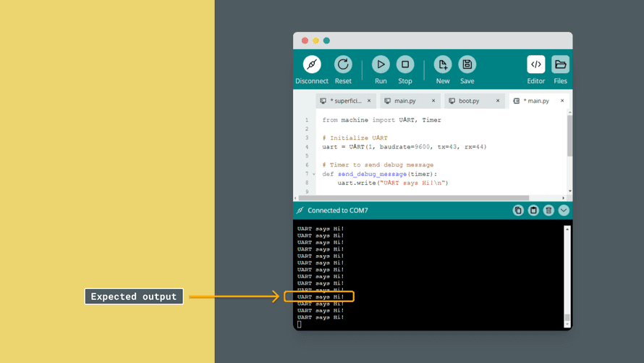This screenshot has width=644, height=363.
Task: Create a new file with New
Action: click(x=443, y=64)
